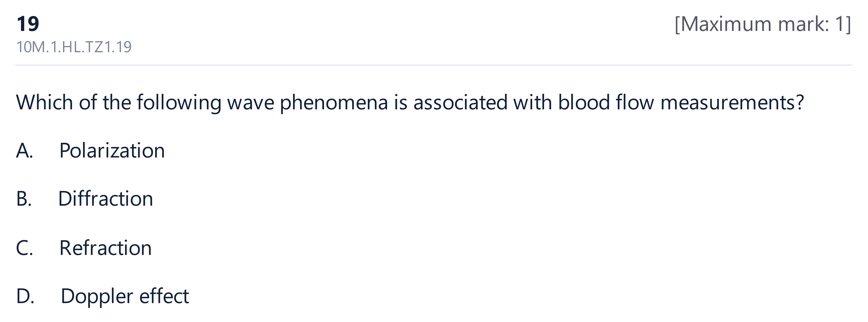Click the horizontal divider below question code
868x322 pixels.
434,65
